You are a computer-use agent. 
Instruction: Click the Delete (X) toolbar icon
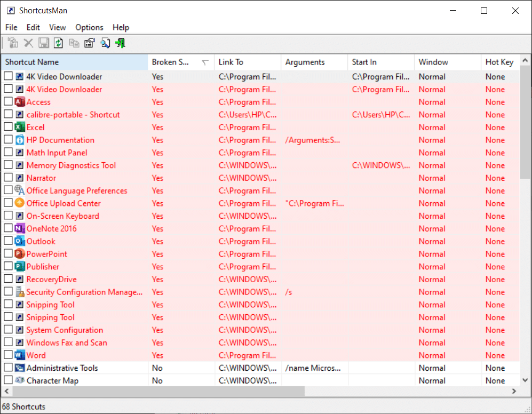pyautogui.click(x=28, y=43)
